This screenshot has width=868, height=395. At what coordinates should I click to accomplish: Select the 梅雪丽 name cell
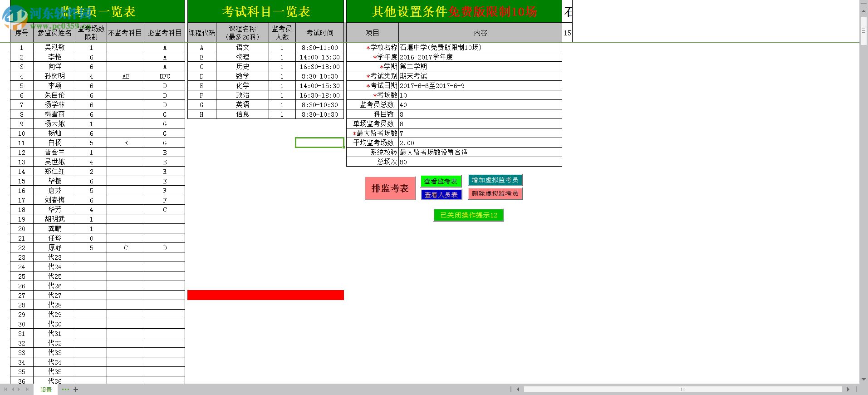[x=54, y=114]
